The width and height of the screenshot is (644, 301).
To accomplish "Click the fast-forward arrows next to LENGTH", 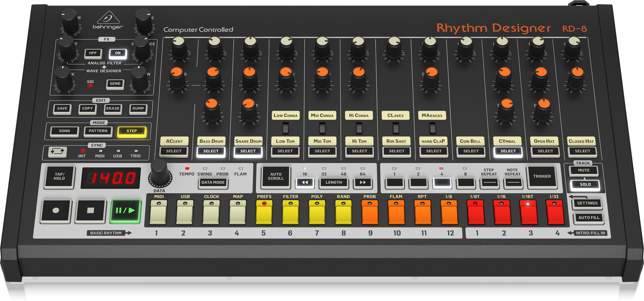I will pyautogui.click(x=363, y=182).
